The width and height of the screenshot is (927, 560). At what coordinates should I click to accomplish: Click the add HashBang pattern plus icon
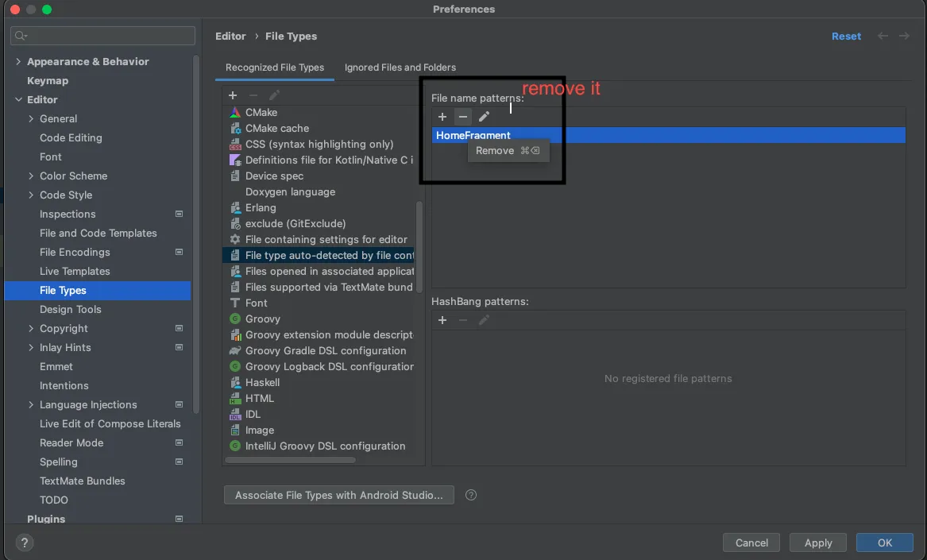point(442,320)
